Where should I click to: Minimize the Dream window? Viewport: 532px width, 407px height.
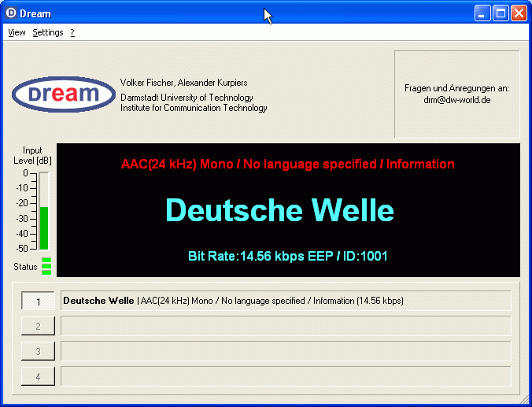pyautogui.click(x=482, y=13)
